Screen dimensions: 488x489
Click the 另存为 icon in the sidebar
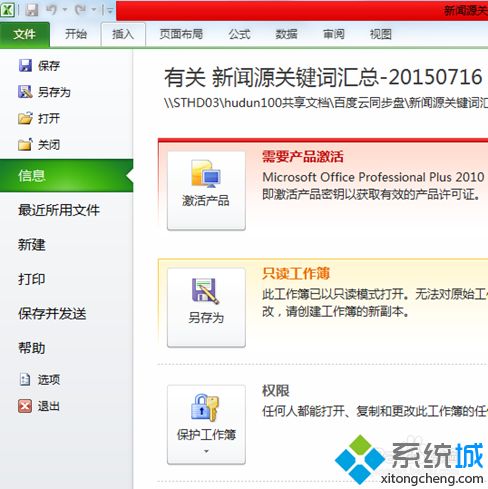click(25, 92)
